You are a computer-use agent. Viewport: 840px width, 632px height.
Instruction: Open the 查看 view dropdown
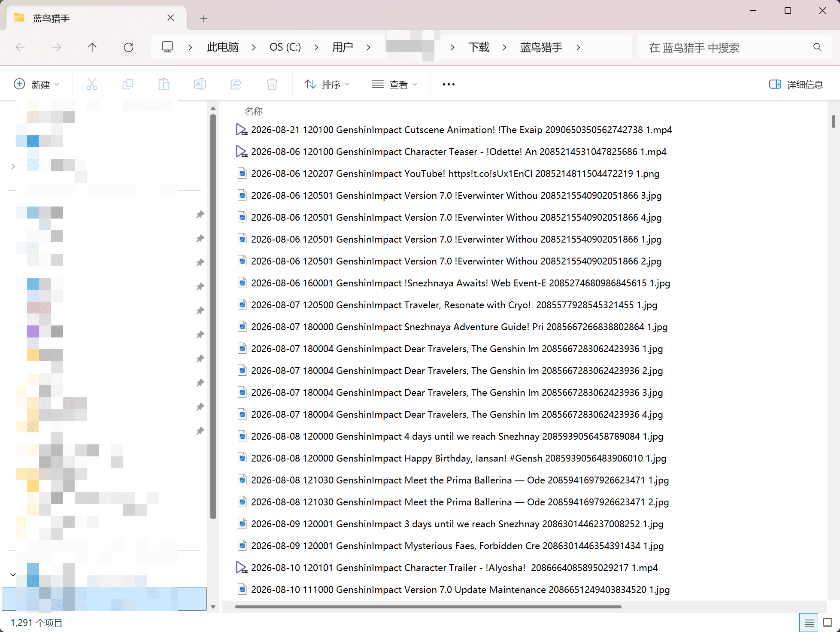394,84
